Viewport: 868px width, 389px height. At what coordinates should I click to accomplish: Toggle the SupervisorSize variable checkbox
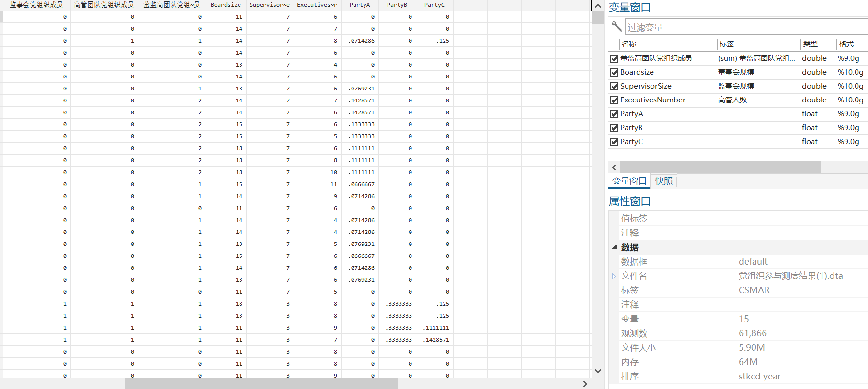tap(614, 86)
